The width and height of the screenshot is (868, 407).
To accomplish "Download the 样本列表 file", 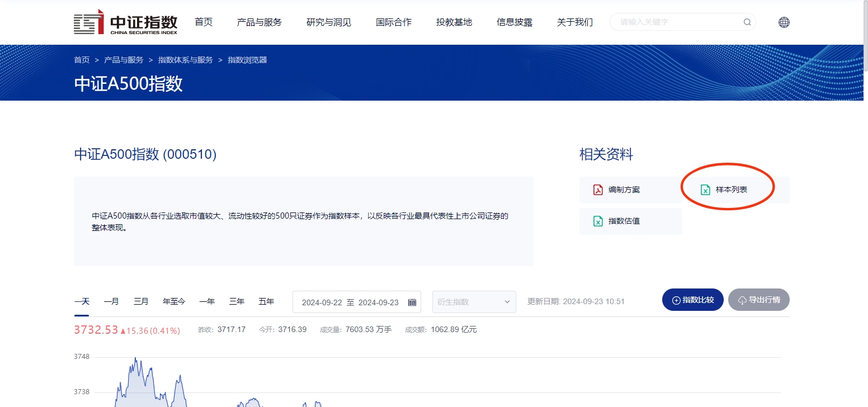I will [738, 190].
